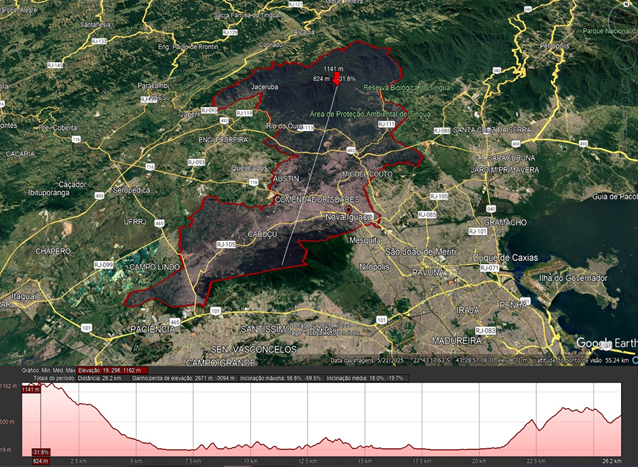The image size is (638, 467).
Task: Click the RJ-101 road shield near Gramacho
Action: point(478,231)
